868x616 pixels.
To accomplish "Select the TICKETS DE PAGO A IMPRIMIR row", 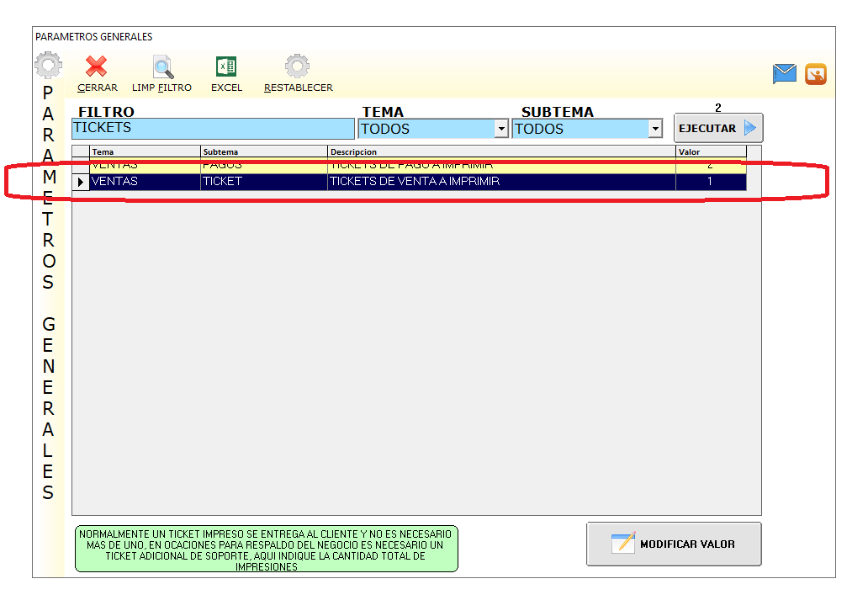I will (500, 166).
